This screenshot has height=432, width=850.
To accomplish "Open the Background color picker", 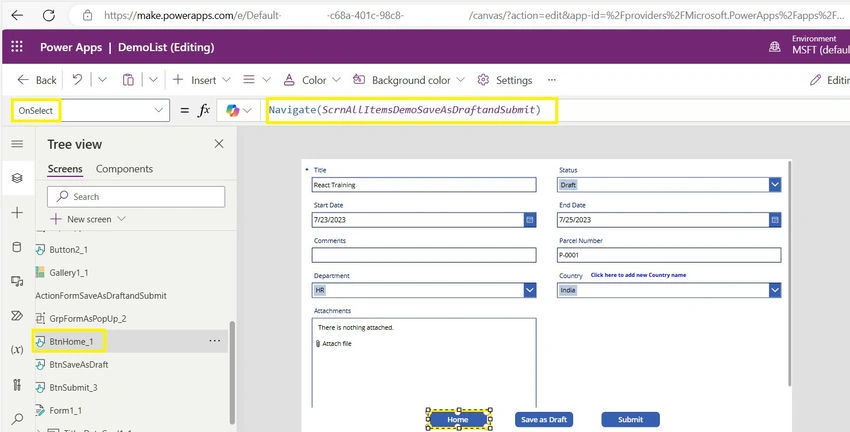I will point(409,80).
